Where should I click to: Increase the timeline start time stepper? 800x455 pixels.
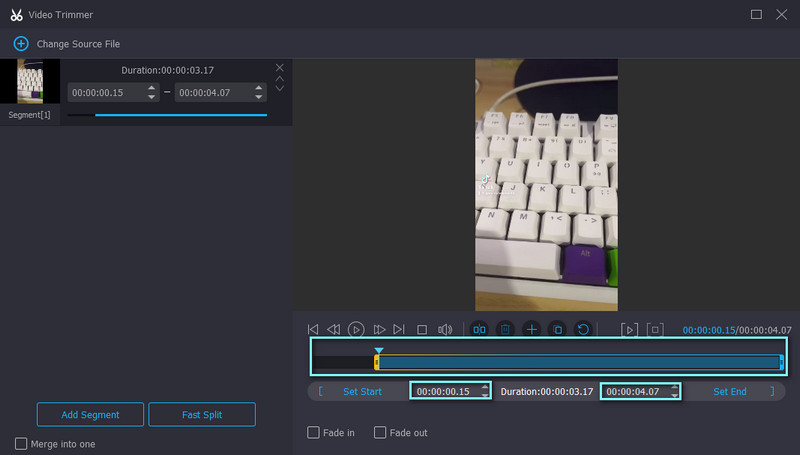click(484, 387)
